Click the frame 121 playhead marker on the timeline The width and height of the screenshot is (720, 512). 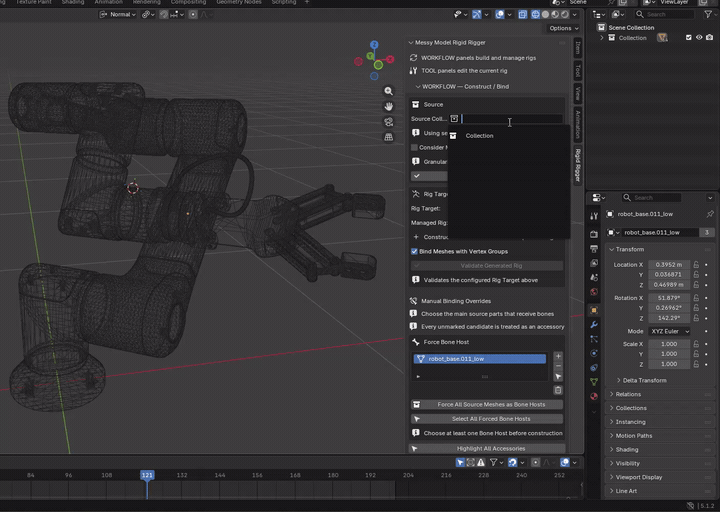[x=147, y=475]
